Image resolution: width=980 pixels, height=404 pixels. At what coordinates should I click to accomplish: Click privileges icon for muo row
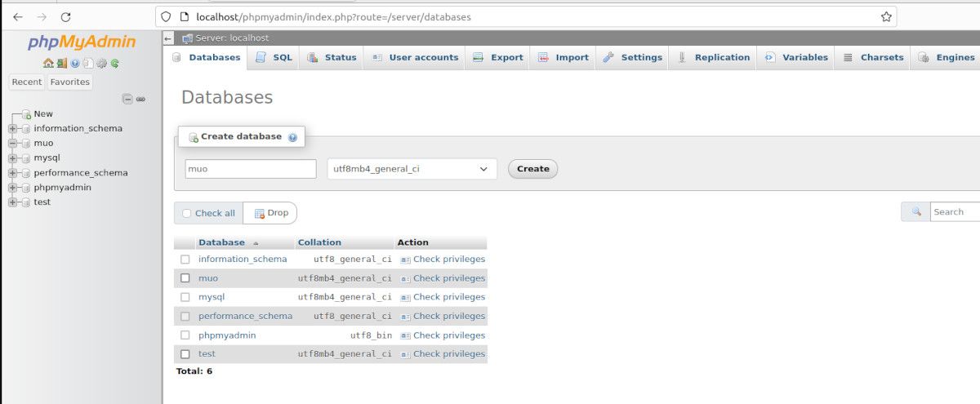coord(405,278)
